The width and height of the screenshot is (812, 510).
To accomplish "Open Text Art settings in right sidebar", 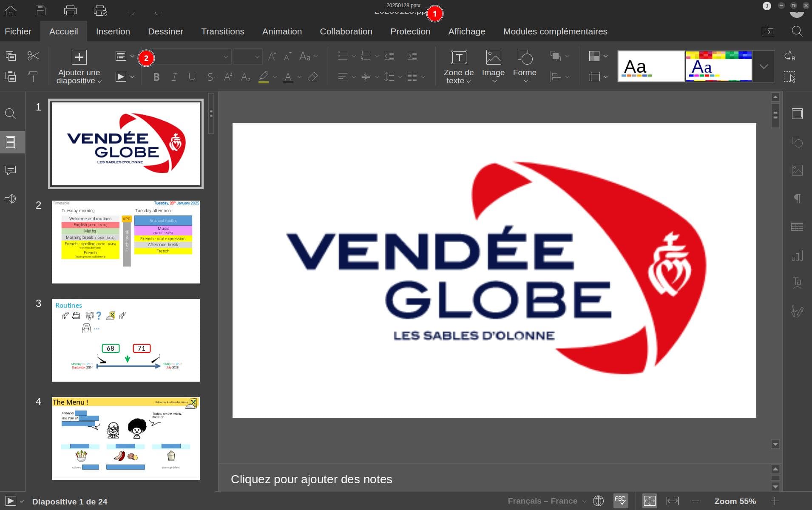I will coord(797,283).
